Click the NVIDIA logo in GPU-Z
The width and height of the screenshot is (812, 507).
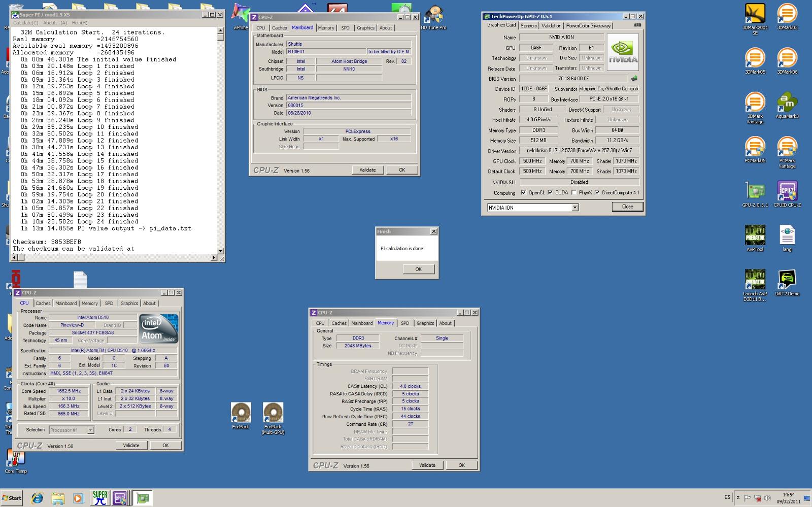pyautogui.click(x=623, y=52)
